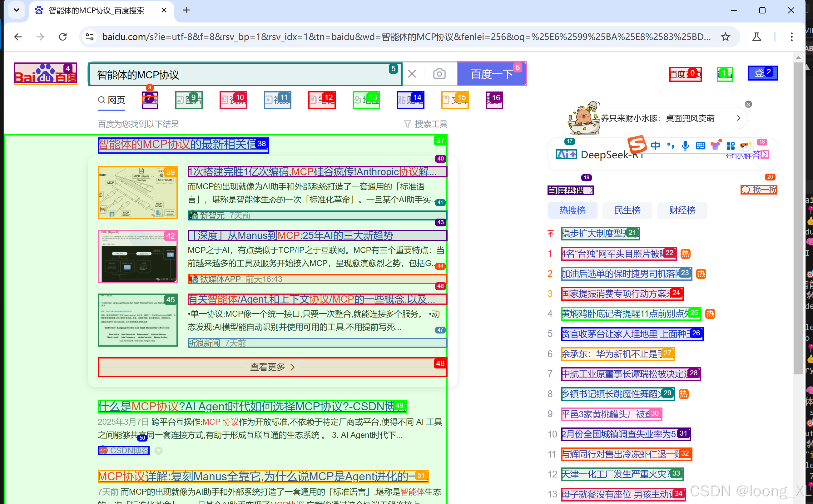Click the 百度一下 search button
The image size is (813, 504).
point(492,74)
